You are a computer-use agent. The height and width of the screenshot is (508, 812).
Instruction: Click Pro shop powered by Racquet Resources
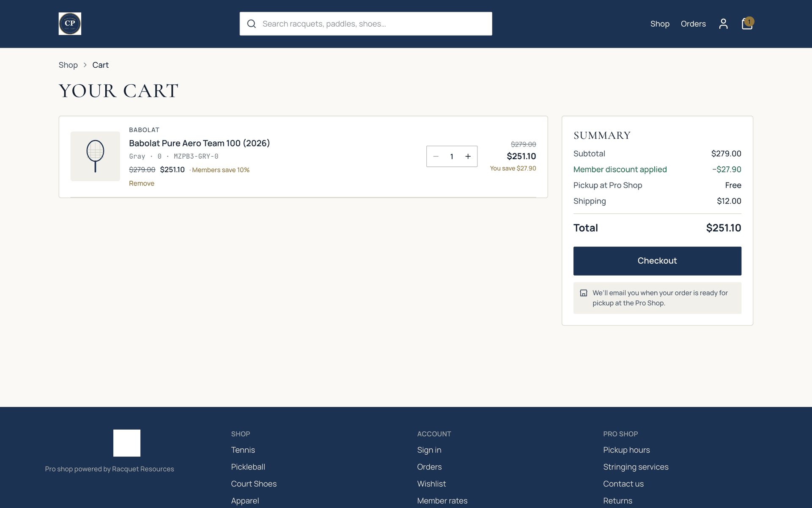[110, 469]
